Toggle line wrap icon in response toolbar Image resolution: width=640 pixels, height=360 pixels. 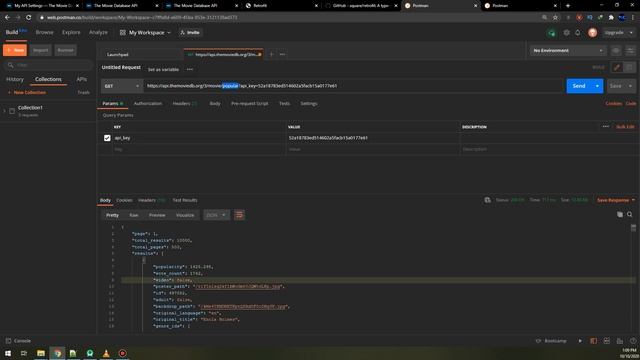click(x=240, y=215)
